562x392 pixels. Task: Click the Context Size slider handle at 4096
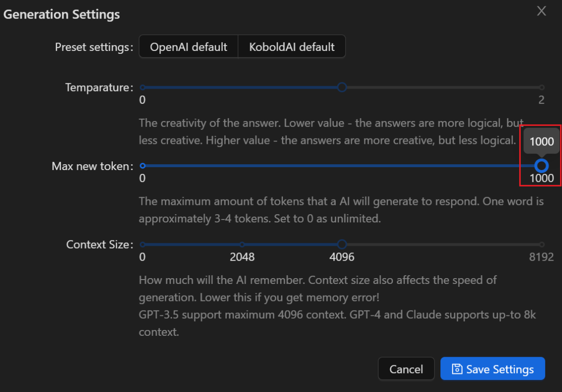342,244
